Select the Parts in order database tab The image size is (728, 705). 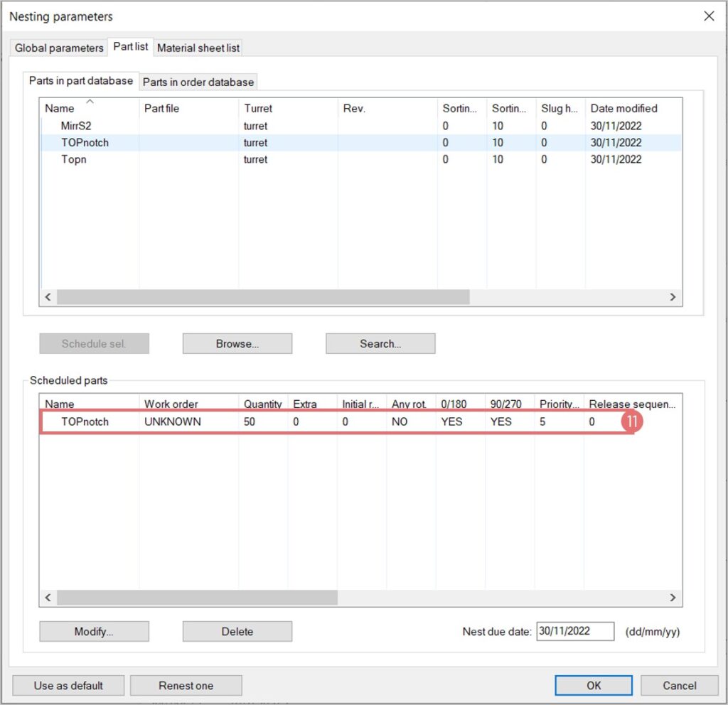(198, 82)
